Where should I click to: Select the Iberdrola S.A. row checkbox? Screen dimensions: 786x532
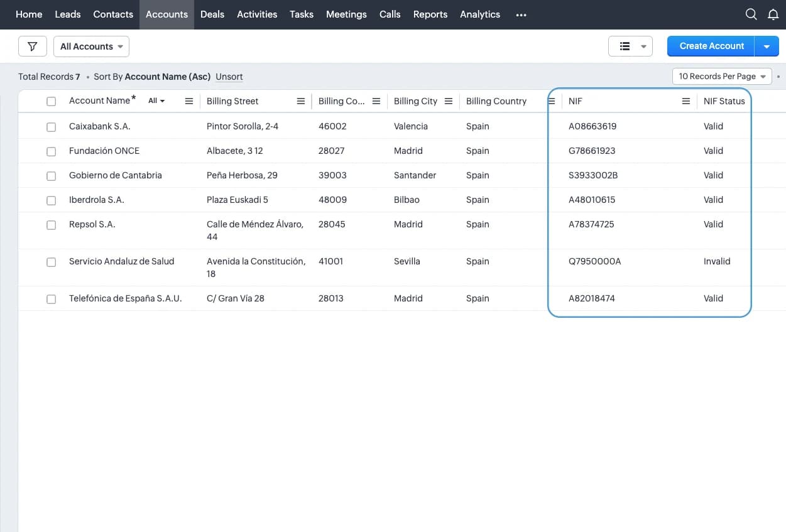tap(52, 200)
